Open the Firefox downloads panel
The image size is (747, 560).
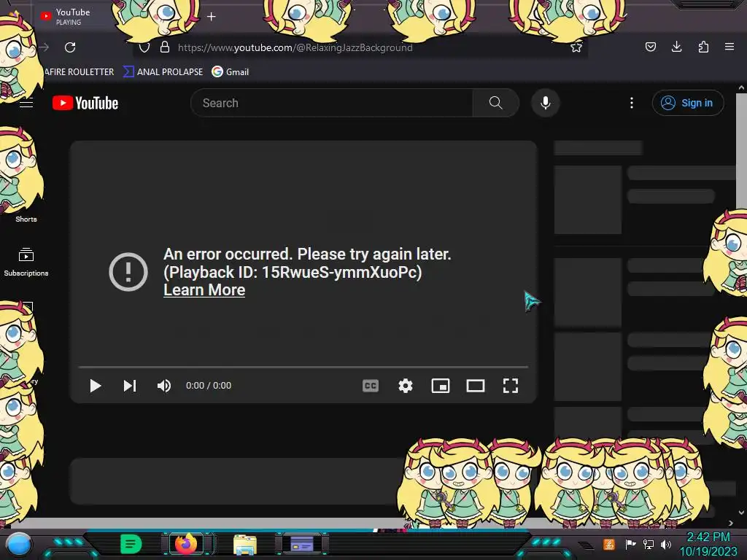[x=676, y=47]
